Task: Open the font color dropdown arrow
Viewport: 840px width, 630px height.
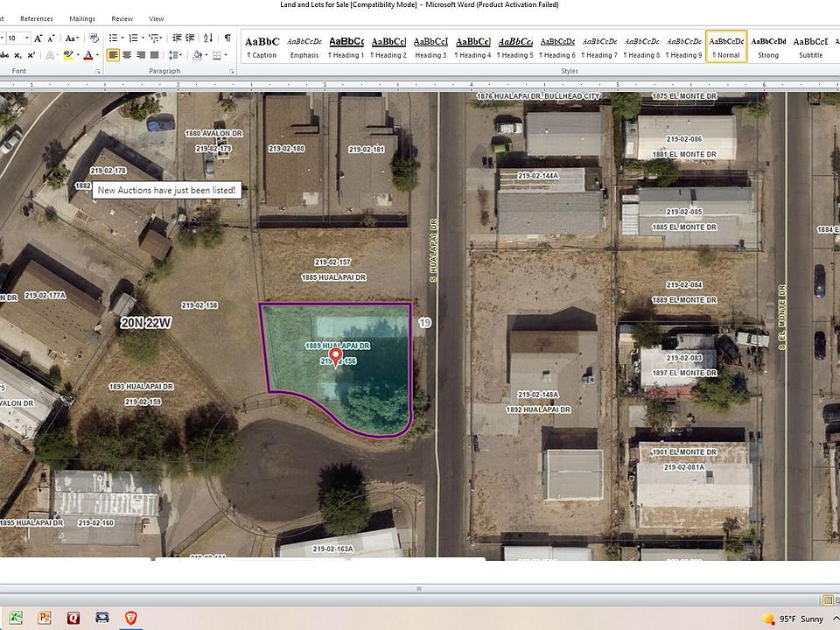Action: 97,54
